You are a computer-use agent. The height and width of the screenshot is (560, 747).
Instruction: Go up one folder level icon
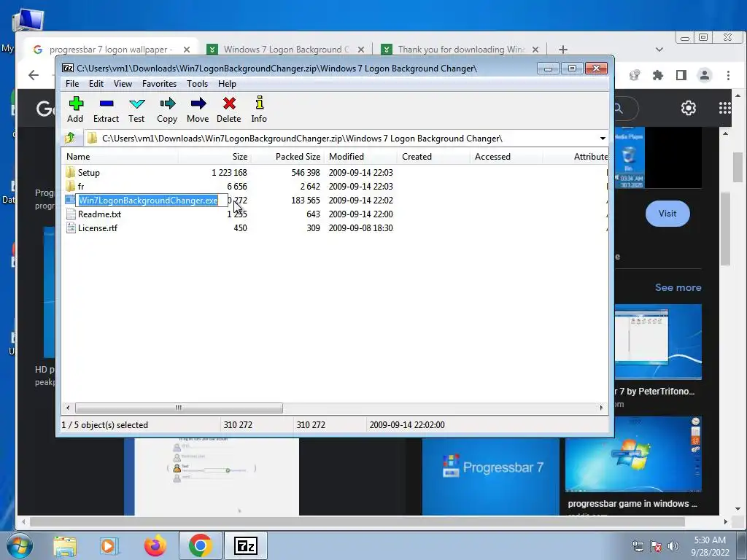(x=70, y=138)
